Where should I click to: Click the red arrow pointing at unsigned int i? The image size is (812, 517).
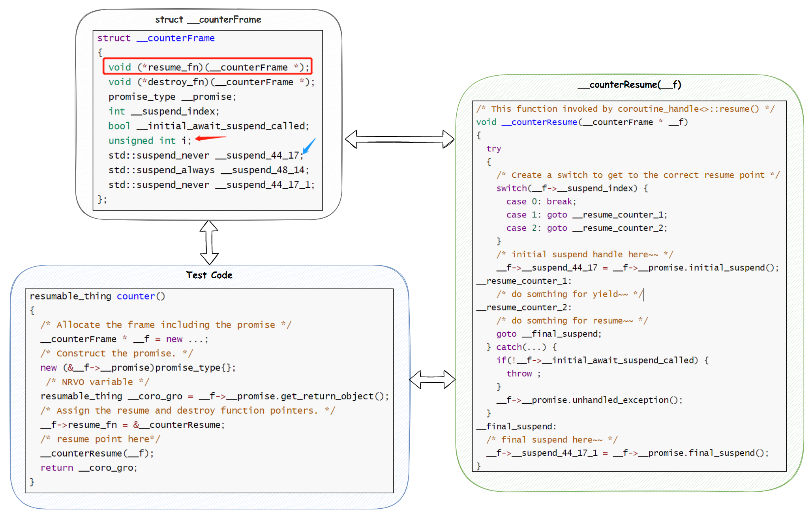210,138
